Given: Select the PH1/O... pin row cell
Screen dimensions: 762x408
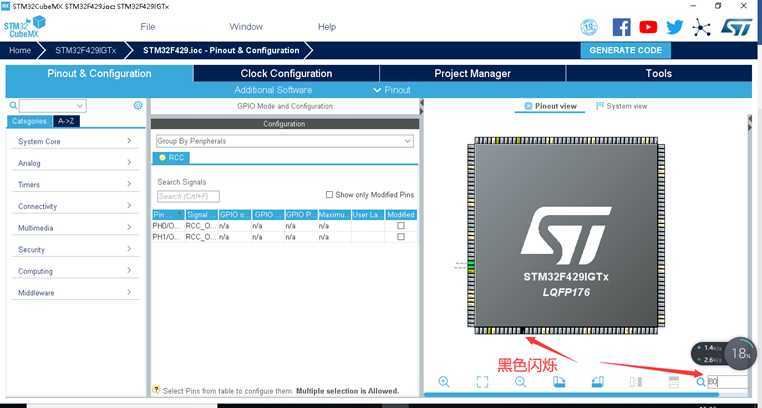Looking at the screenshot, I should [168, 237].
